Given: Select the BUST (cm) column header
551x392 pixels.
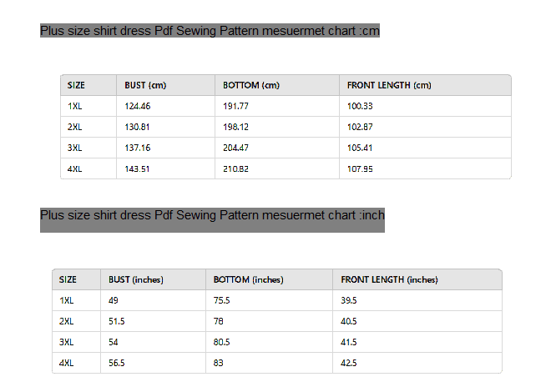Looking at the screenshot, I should (x=145, y=85).
